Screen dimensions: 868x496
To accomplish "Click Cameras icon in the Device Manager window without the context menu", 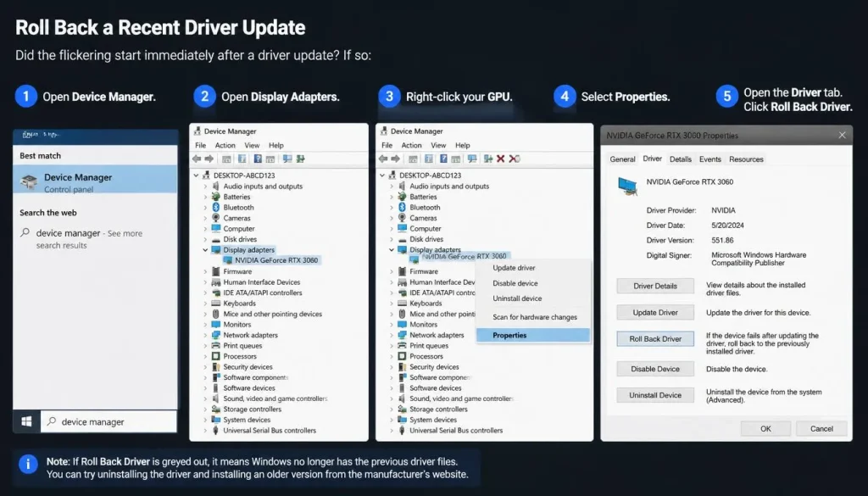I will point(216,218).
